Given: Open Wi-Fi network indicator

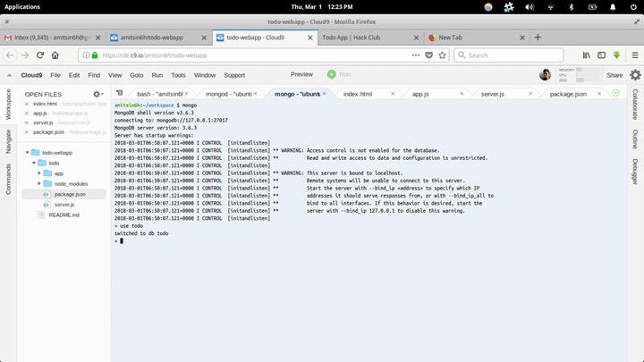Looking at the screenshot, I should click(x=550, y=7).
